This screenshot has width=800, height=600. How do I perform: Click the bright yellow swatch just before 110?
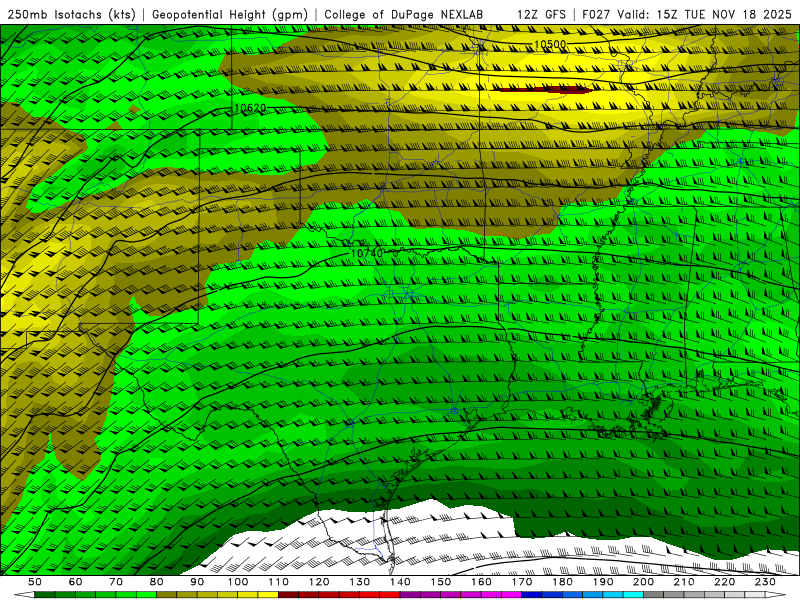[x=268, y=595]
